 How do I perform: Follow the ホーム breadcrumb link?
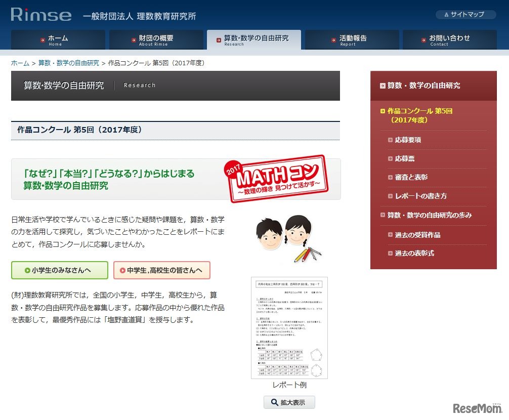coord(20,63)
